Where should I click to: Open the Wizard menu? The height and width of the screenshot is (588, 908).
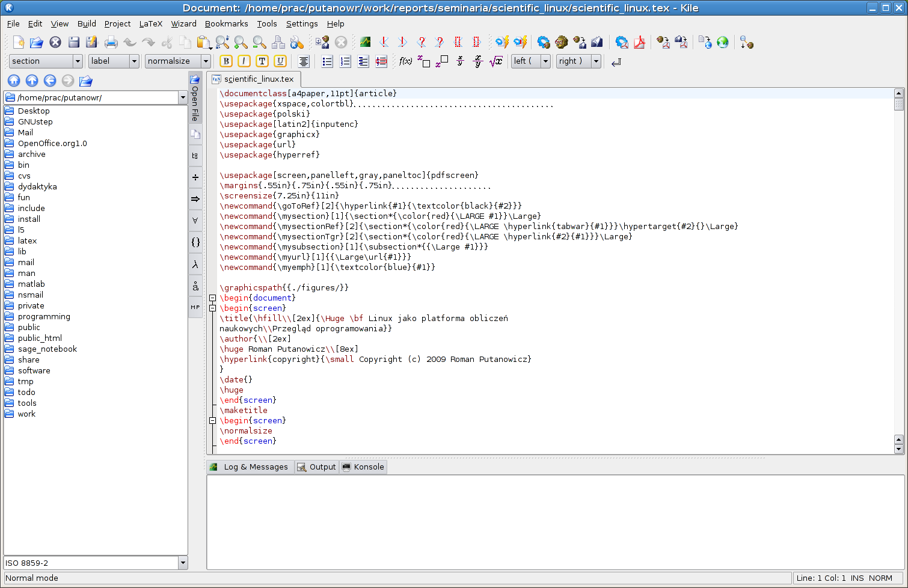pyautogui.click(x=183, y=23)
